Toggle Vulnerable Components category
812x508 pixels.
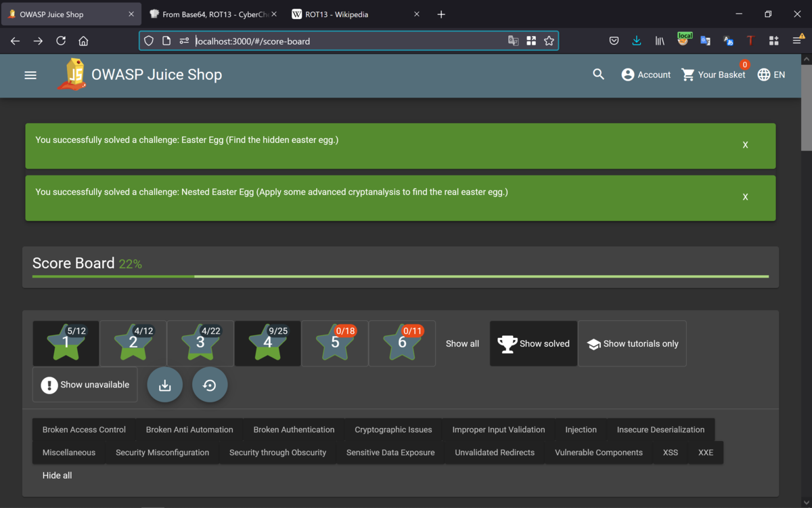click(x=599, y=452)
